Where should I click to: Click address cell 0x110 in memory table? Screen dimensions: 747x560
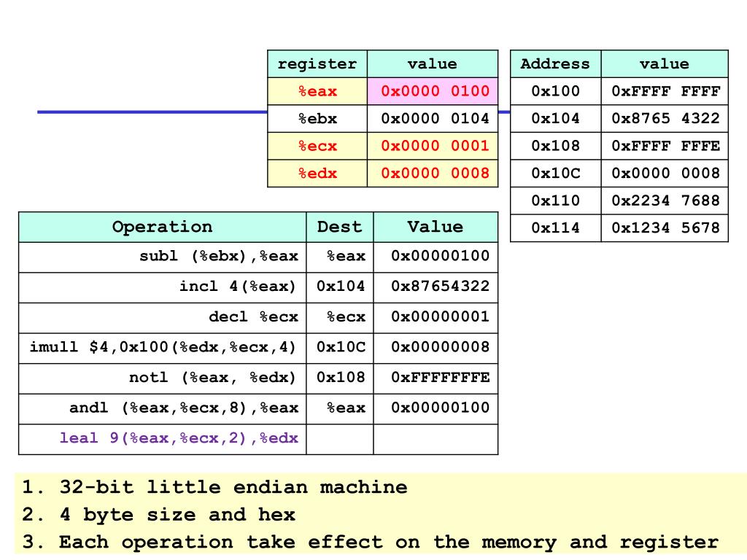(555, 201)
